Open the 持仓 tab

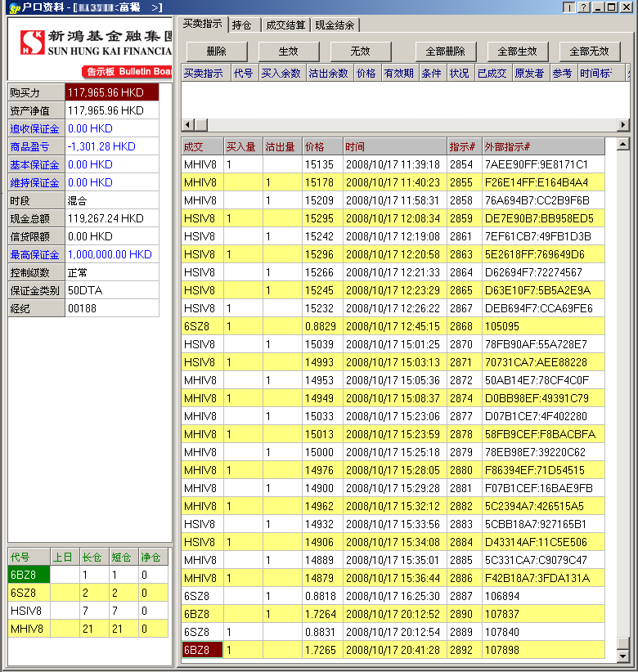click(241, 25)
